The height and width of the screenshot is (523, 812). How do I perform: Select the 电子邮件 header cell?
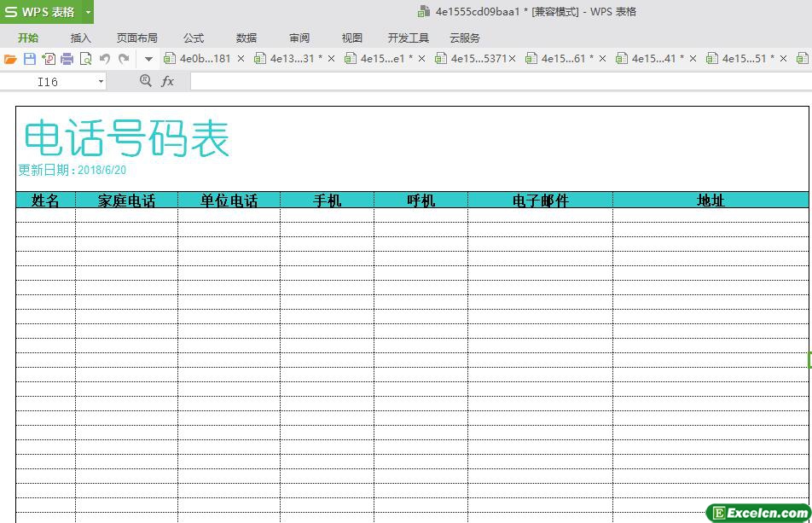[x=540, y=200]
